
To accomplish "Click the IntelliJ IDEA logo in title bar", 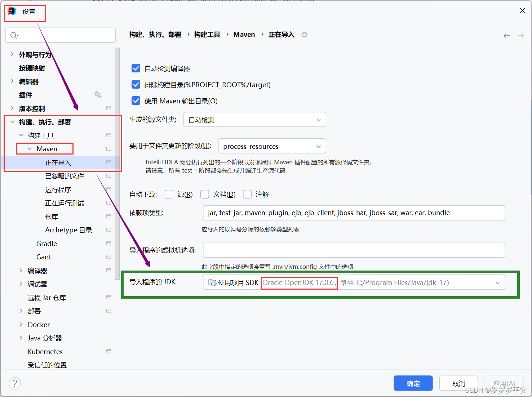I will tap(12, 11).
